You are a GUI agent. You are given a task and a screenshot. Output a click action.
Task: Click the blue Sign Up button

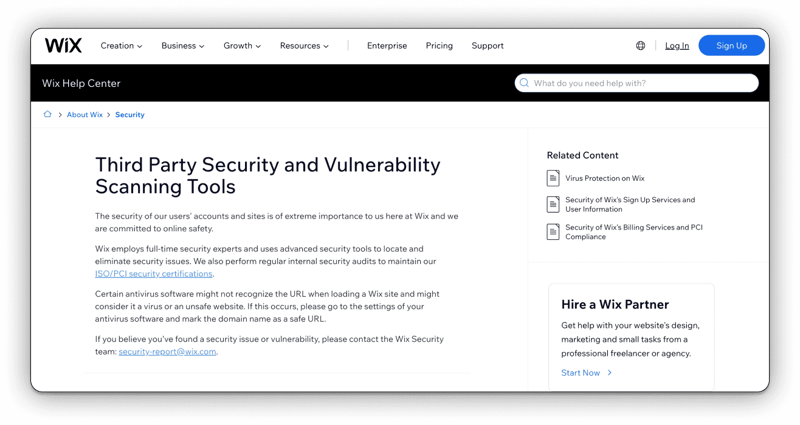point(731,45)
